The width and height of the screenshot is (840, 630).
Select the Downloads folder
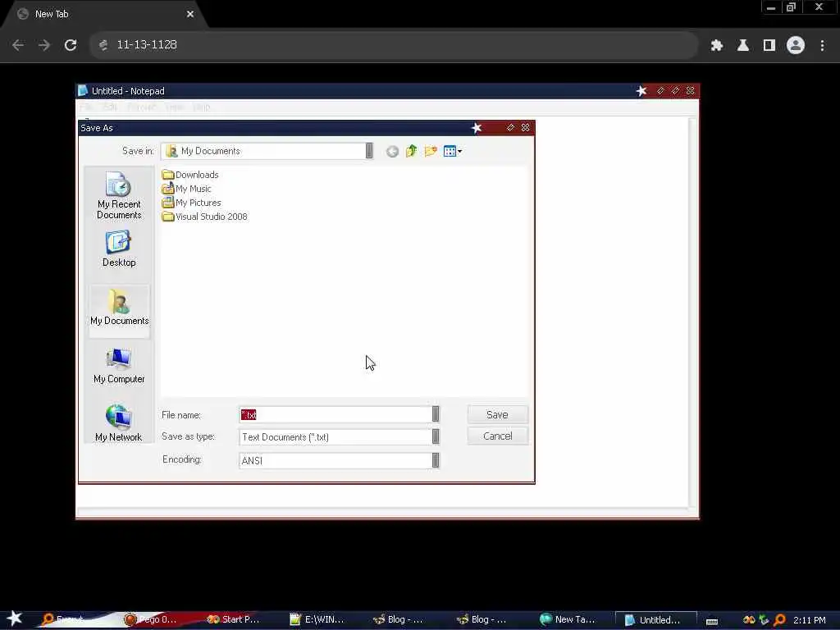tap(190, 175)
